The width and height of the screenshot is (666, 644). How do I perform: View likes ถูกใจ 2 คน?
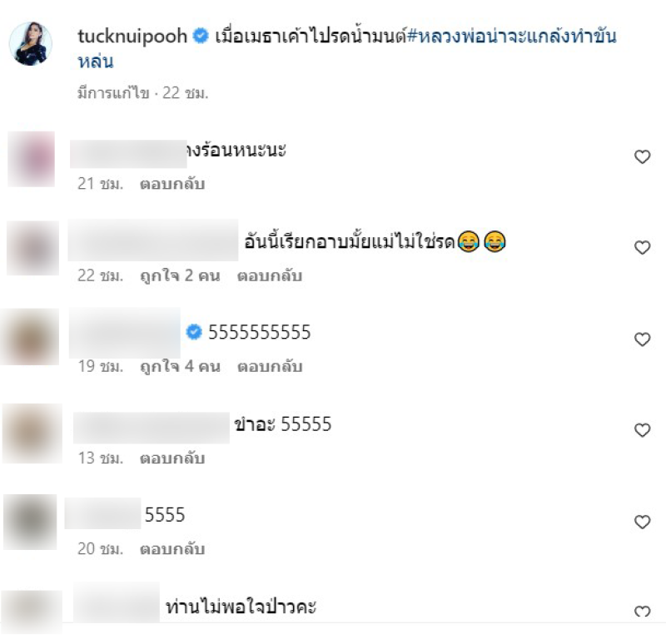[180, 276]
